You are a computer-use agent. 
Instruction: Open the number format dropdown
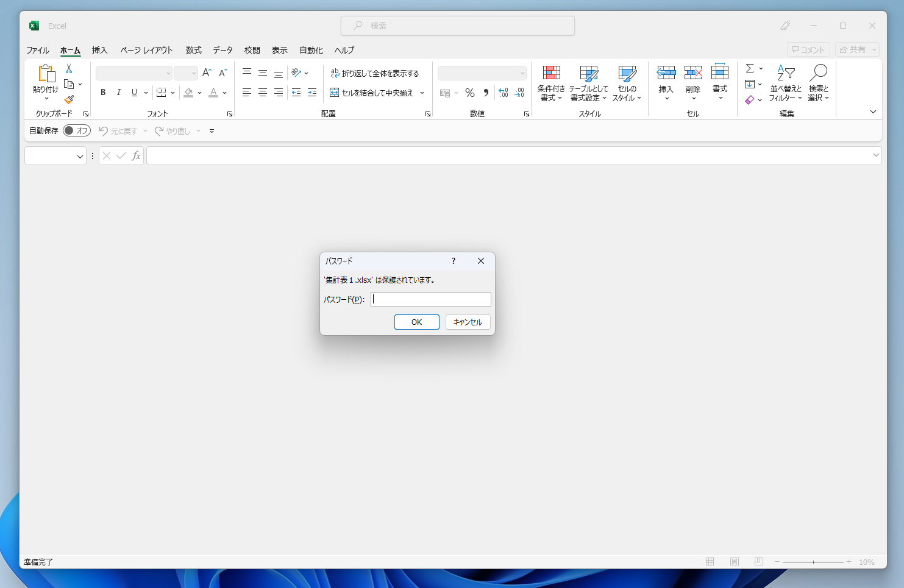[x=522, y=73]
